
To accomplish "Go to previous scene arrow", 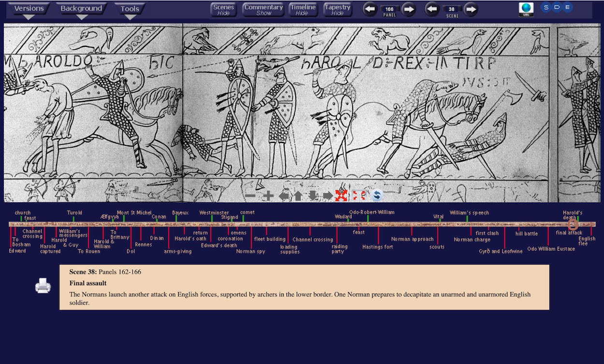I will click(432, 9).
